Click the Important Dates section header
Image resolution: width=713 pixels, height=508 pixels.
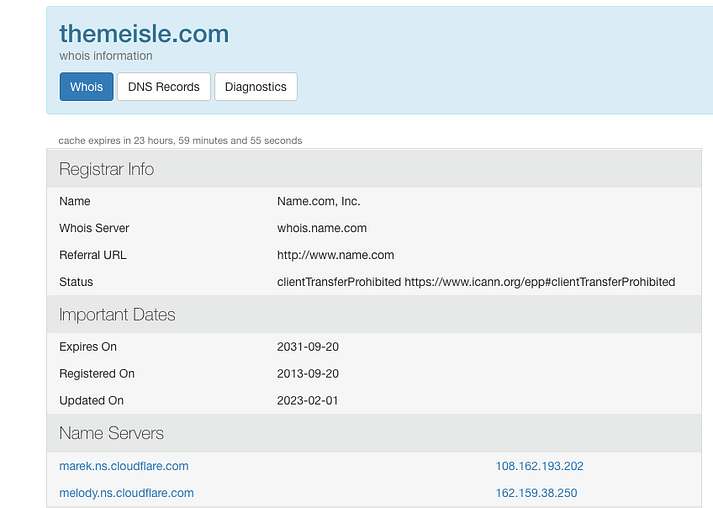[x=117, y=314]
